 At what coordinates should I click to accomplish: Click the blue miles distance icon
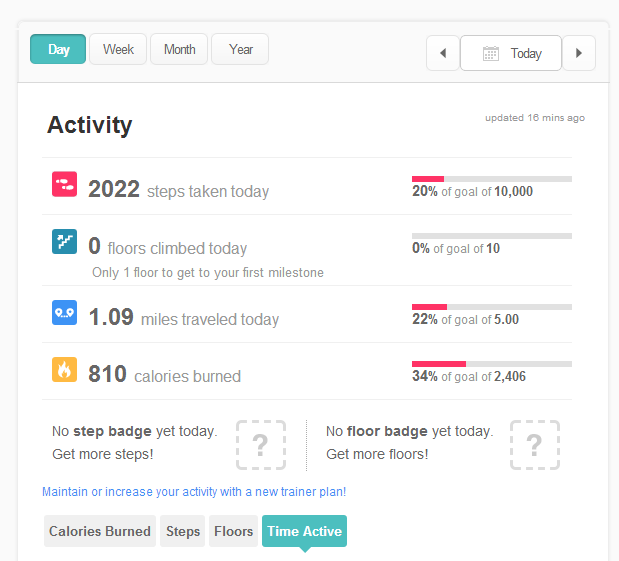pyautogui.click(x=64, y=312)
